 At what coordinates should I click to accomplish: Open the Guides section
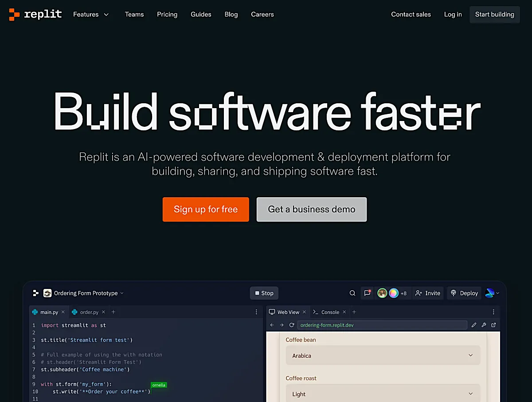coord(201,14)
